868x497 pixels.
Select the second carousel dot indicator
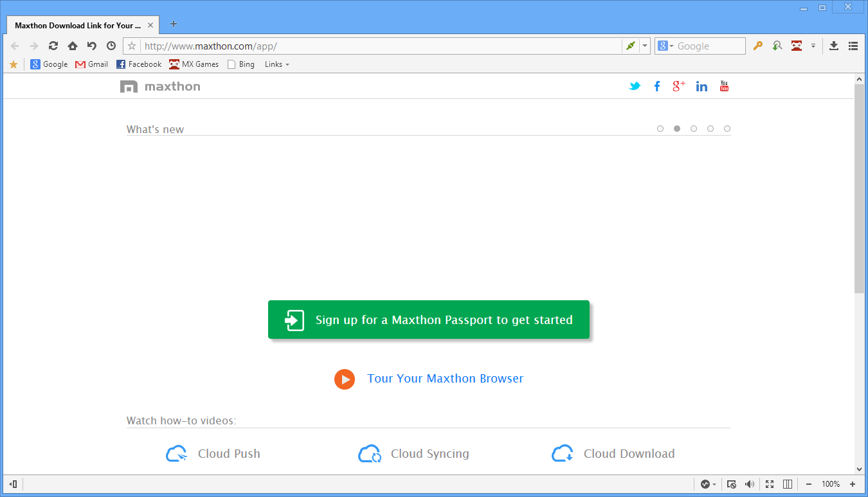(676, 128)
